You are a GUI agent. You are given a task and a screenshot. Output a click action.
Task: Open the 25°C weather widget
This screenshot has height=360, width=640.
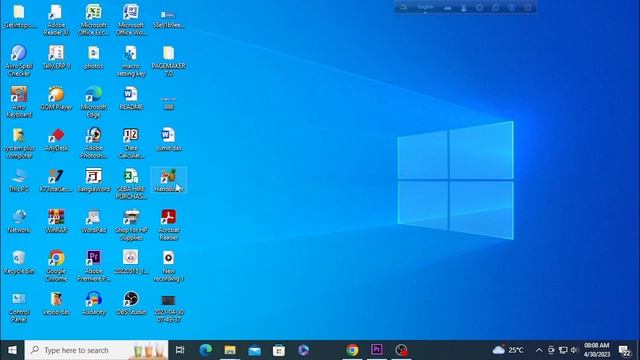tap(508, 350)
